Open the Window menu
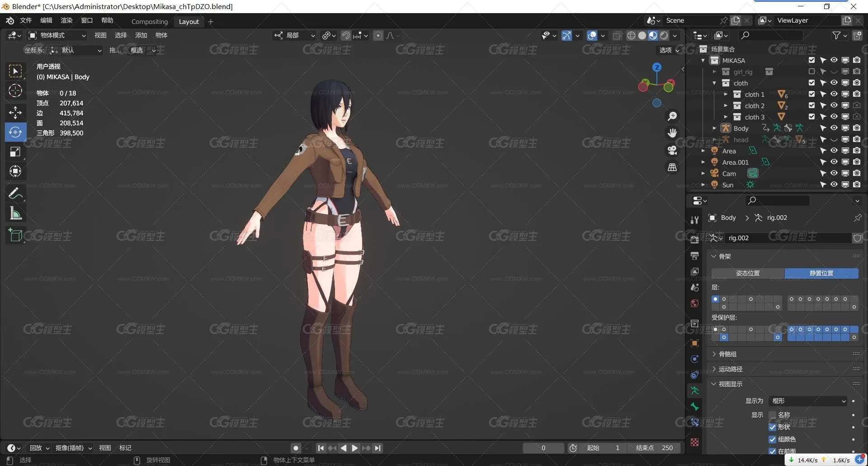Image resolution: width=868 pixels, height=466 pixels. [x=87, y=20]
